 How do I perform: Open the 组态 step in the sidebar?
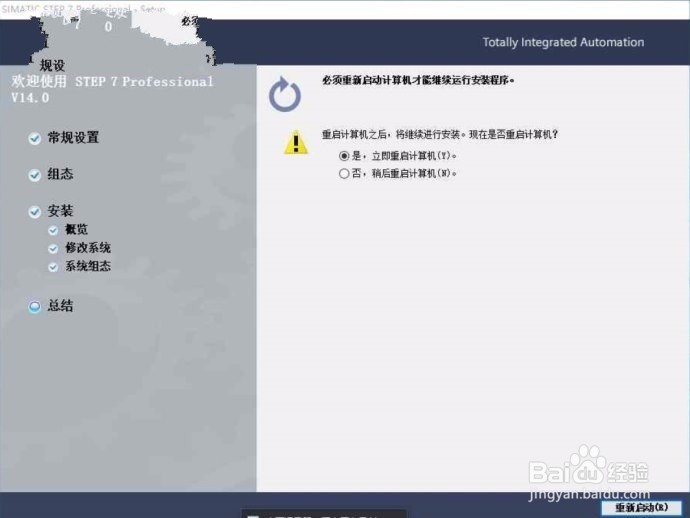point(60,174)
